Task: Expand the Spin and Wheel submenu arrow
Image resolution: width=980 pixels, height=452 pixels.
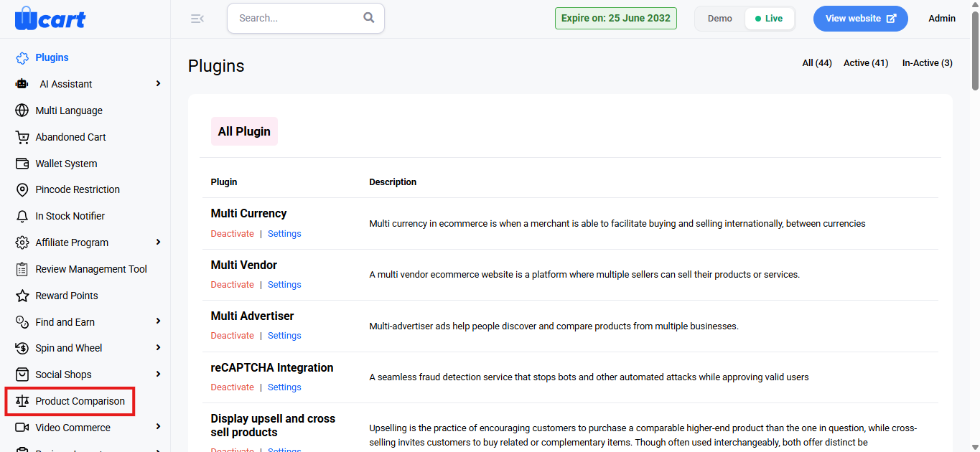Action: [158, 348]
